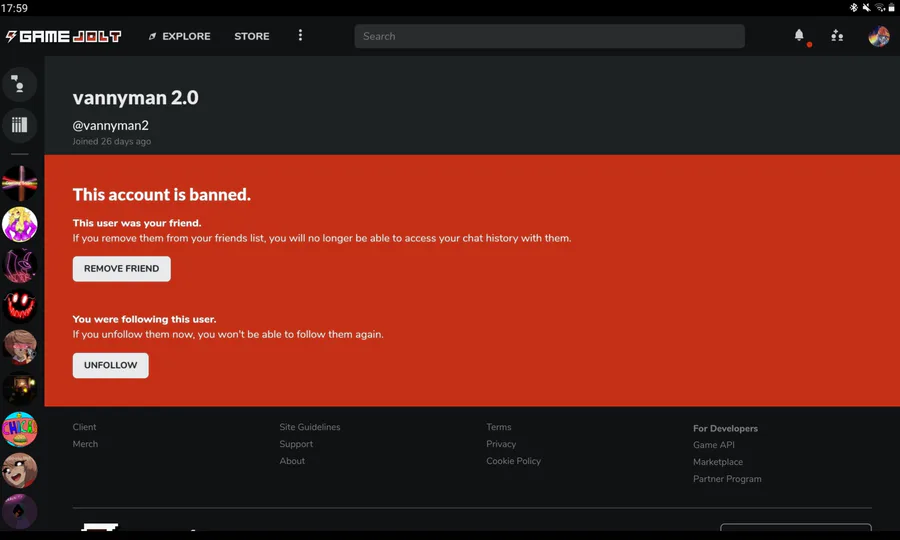Open the Store tab

point(252,36)
